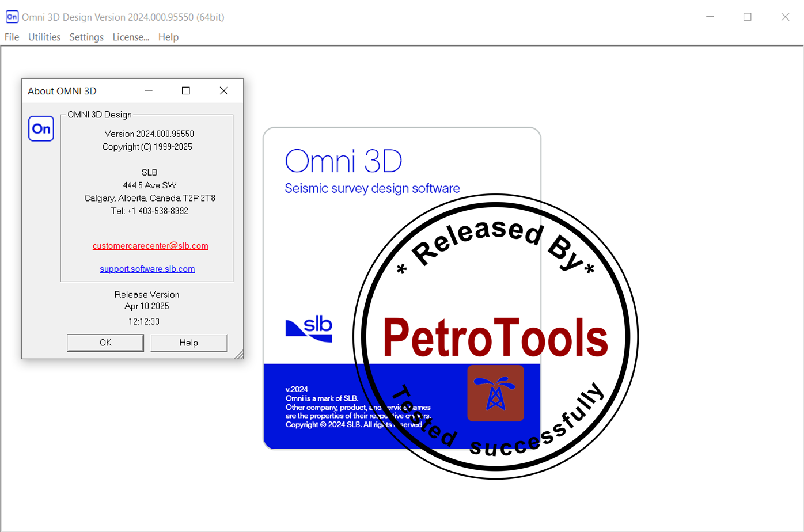Maximize the main Omni 3D window

point(748,17)
